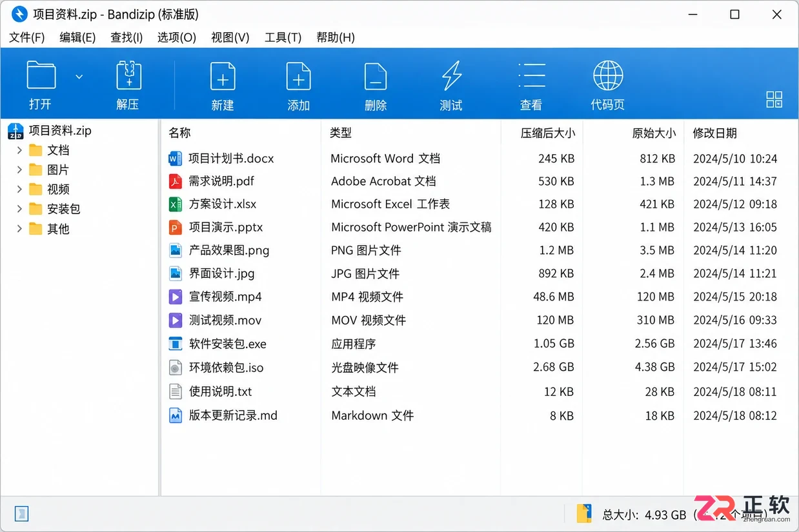The height and width of the screenshot is (532, 799).
Task: Open the dropdown arrow beside 打开
Action: click(x=79, y=77)
